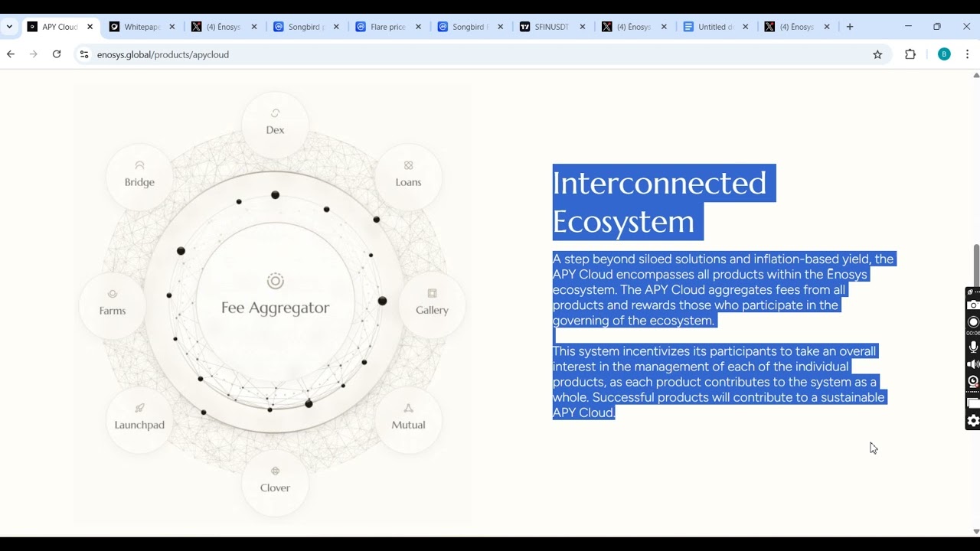Screen dimensions: 980x551
Task: Reload the enosys.global page
Action: click(x=57, y=54)
